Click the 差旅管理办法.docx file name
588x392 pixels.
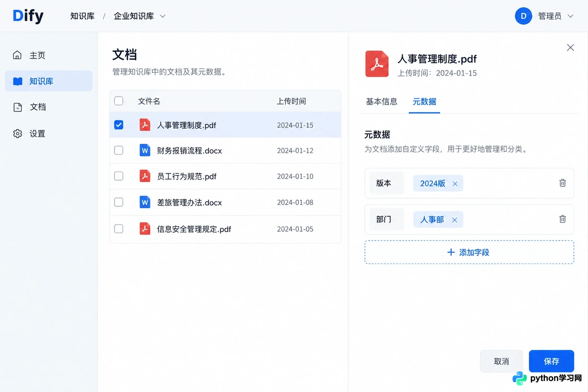(189, 203)
